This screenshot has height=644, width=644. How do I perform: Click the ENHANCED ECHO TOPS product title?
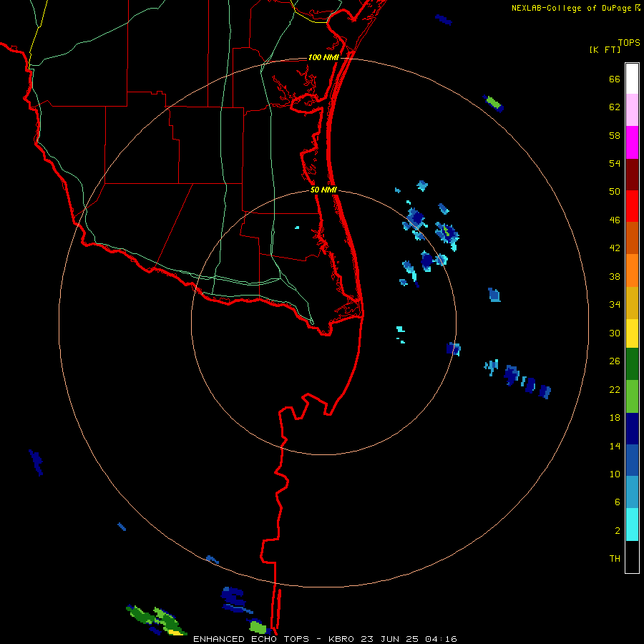pos(254,639)
